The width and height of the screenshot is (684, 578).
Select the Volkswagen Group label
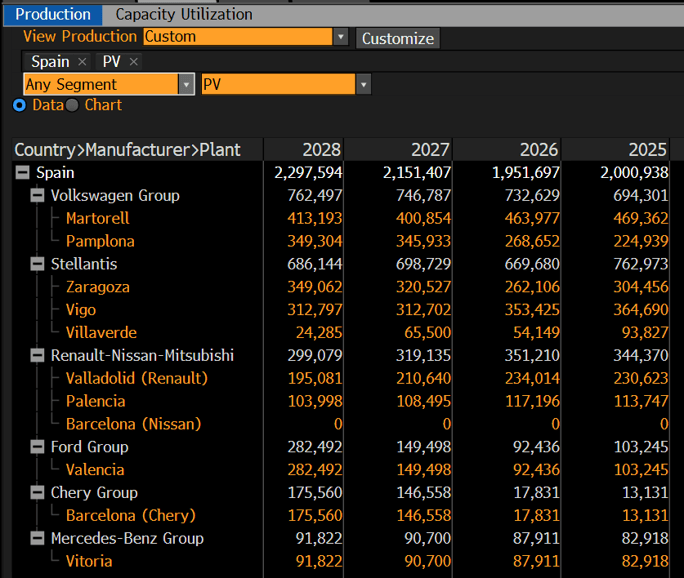[115, 195]
